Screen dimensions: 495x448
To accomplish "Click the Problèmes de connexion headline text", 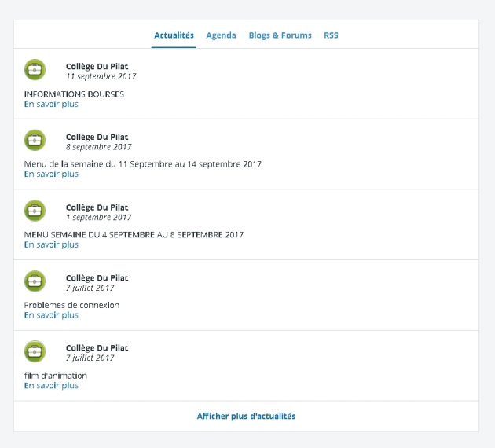I will 71,305.
